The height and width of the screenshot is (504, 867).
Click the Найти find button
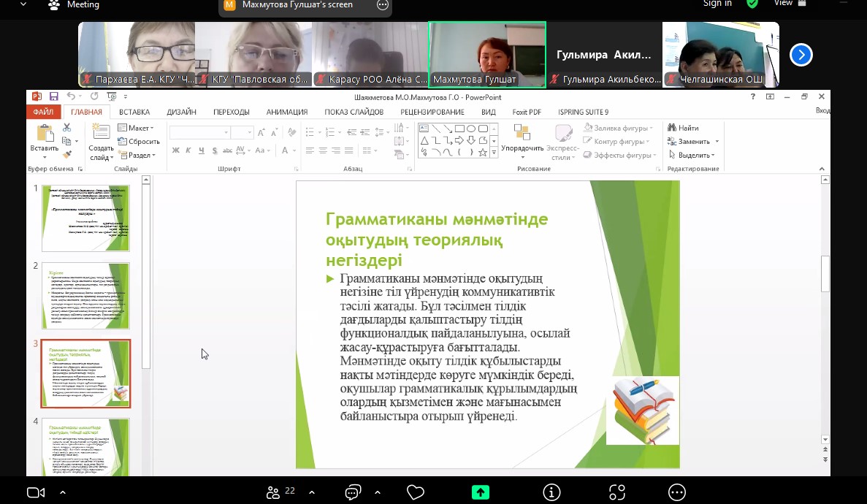click(684, 128)
